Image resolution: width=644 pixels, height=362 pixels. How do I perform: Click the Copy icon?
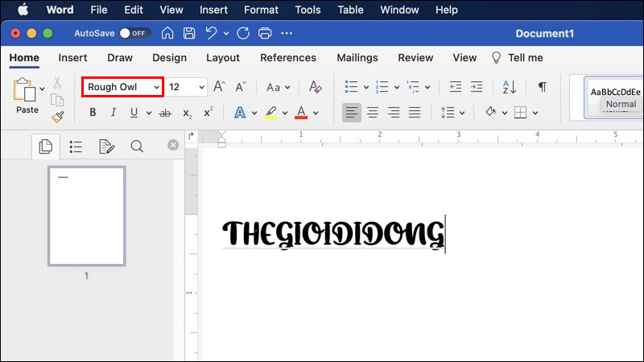click(x=57, y=100)
